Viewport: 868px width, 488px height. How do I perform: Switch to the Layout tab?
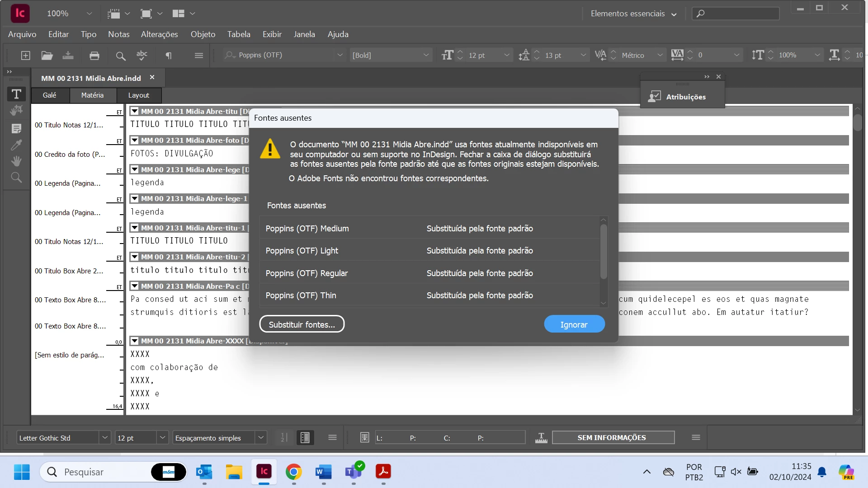tap(138, 95)
